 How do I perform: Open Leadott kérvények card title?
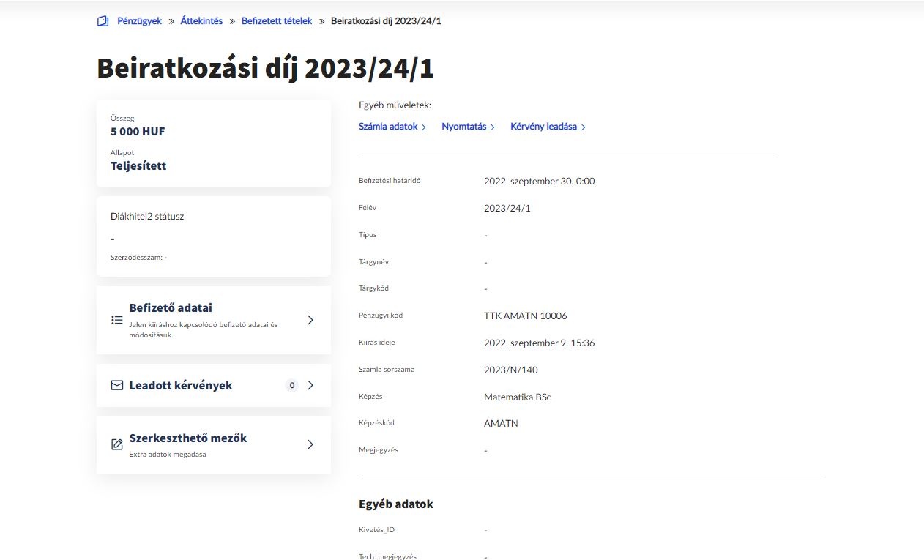[x=181, y=385]
